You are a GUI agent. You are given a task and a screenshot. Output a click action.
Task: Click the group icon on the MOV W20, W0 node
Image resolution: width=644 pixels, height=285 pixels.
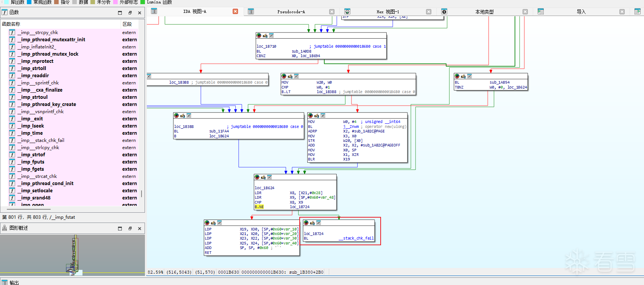click(296, 76)
